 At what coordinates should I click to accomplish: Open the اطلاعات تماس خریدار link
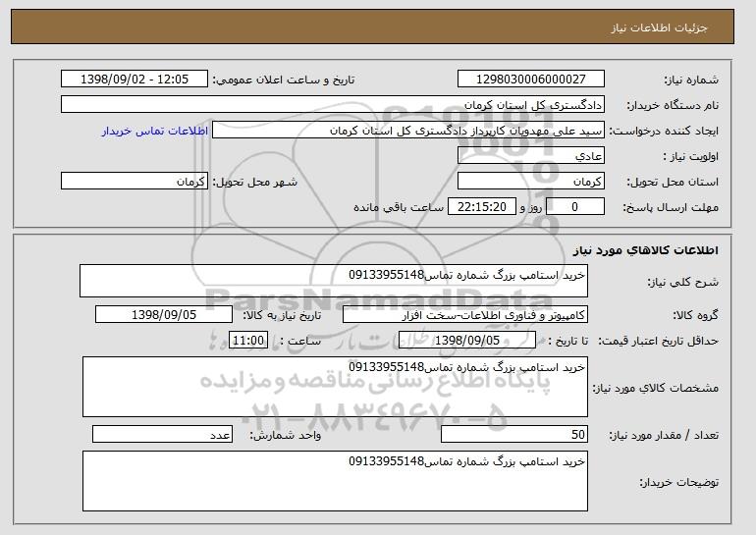click(155, 131)
